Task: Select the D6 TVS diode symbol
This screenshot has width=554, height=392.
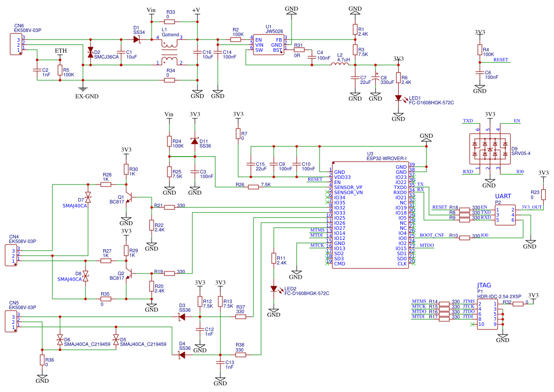Action: click(60, 341)
